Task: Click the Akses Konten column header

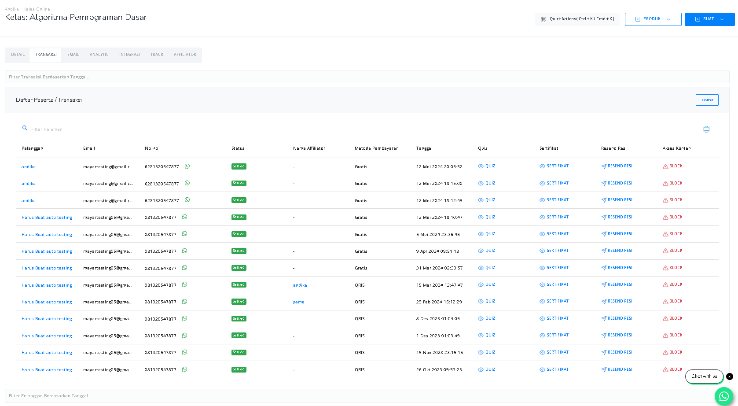Action: (676, 148)
